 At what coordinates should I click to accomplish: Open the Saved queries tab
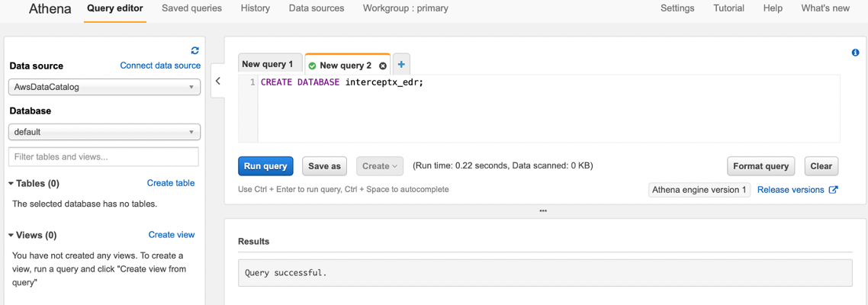191,8
